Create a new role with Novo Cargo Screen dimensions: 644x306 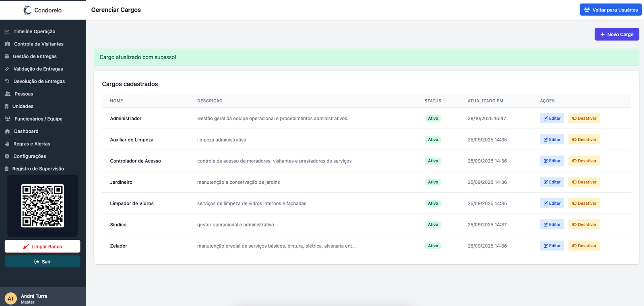click(x=617, y=35)
